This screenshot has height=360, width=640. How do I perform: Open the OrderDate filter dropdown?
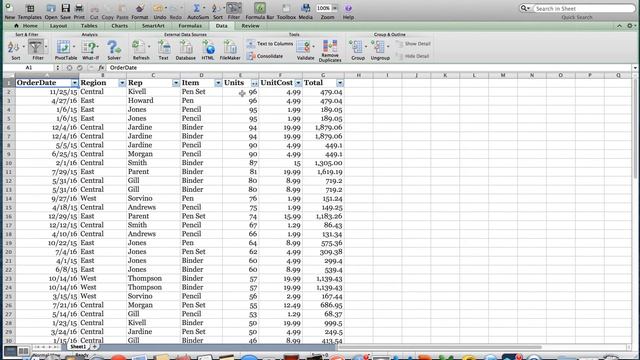click(75, 83)
